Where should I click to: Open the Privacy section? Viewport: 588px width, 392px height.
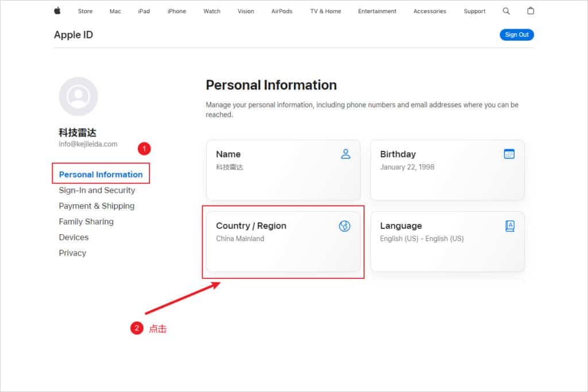[72, 253]
